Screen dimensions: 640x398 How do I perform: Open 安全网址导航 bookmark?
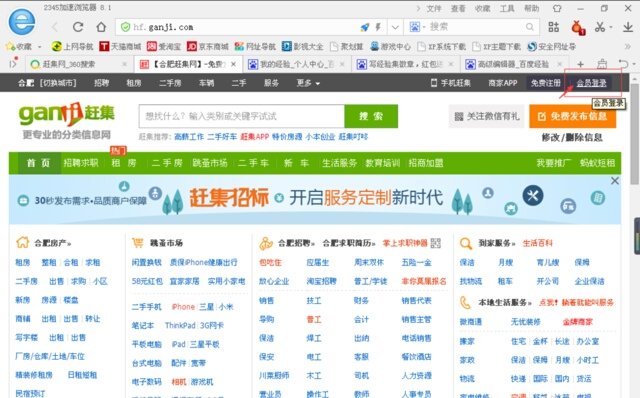(551, 47)
